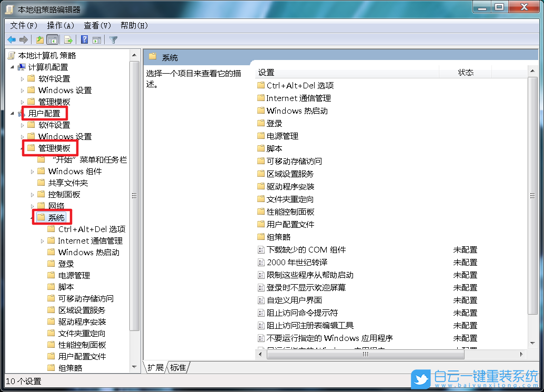
Task: Click the Up one level folder icon
Action: [39, 39]
